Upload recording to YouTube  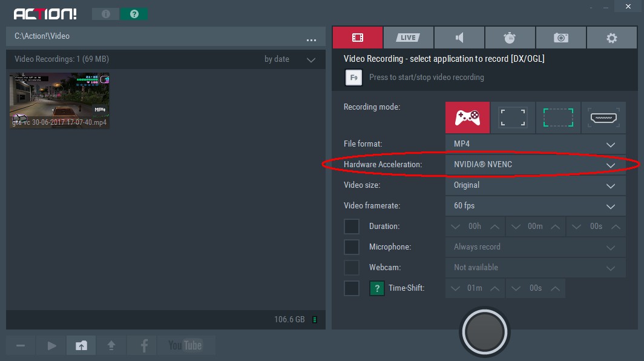(x=185, y=345)
